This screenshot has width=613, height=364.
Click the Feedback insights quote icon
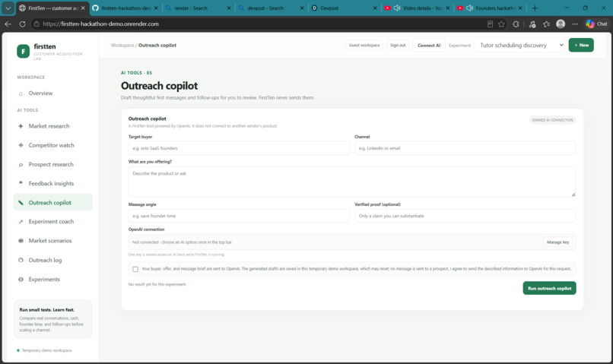[21, 183]
